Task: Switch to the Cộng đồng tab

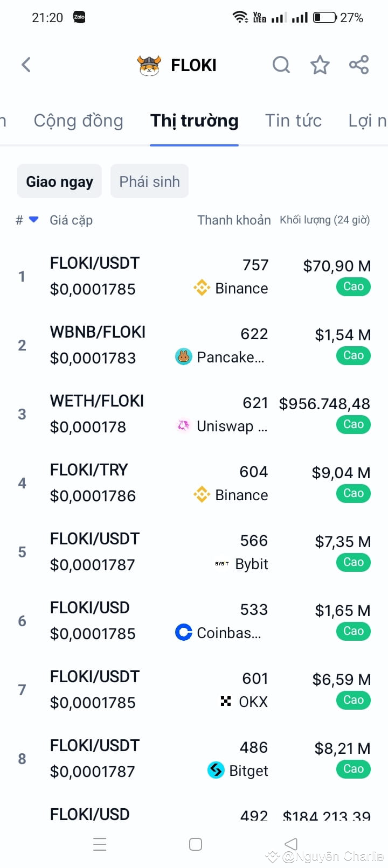Action: (79, 121)
